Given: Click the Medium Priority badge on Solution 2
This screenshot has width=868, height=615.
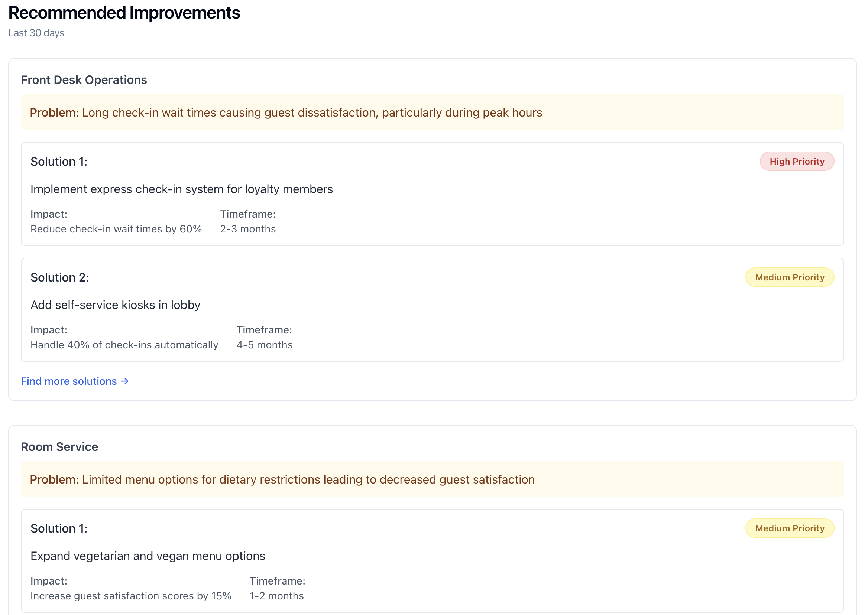Looking at the screenshot, I should [x=790, y=277].
